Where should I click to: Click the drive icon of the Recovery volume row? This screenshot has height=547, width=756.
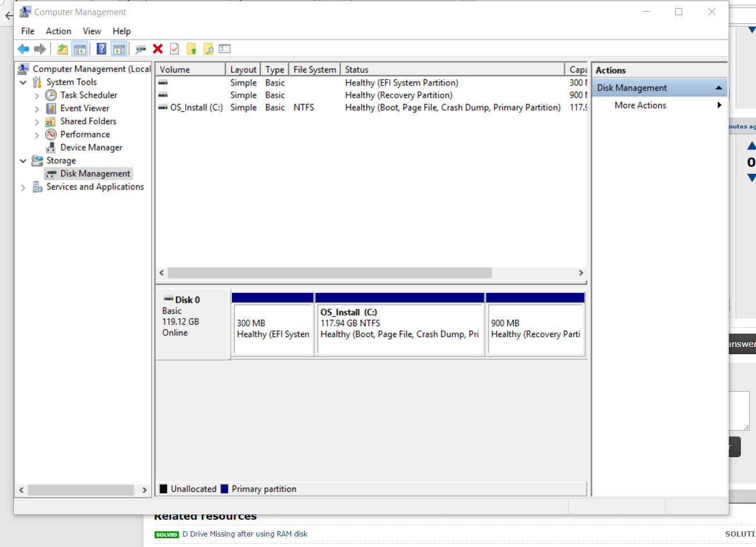(x=163, y=95)
